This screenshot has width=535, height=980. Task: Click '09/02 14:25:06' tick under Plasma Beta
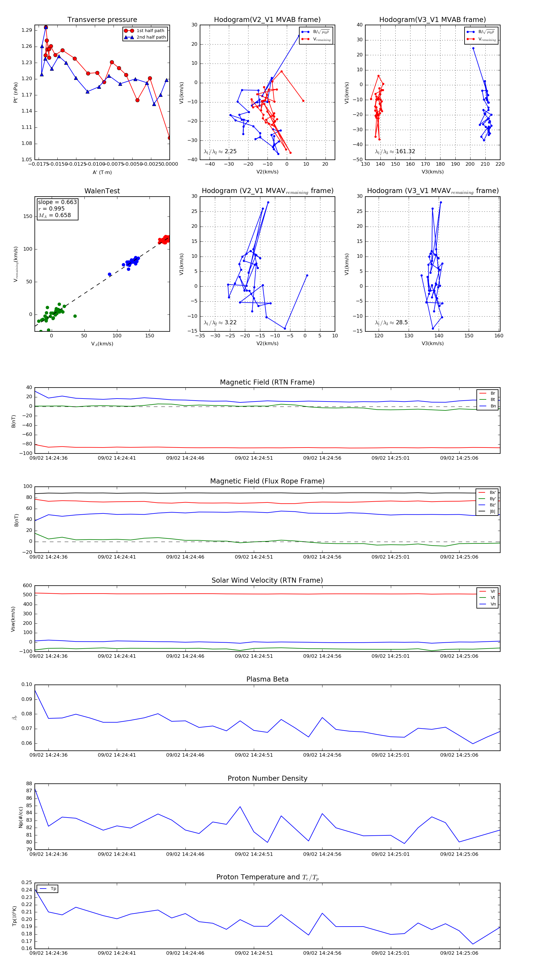pos(459,755)
